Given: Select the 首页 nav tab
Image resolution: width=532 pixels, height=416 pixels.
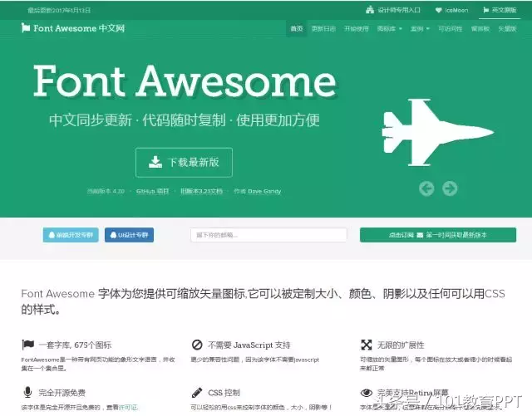Looking at the screenshot, I should coord(296,29).
